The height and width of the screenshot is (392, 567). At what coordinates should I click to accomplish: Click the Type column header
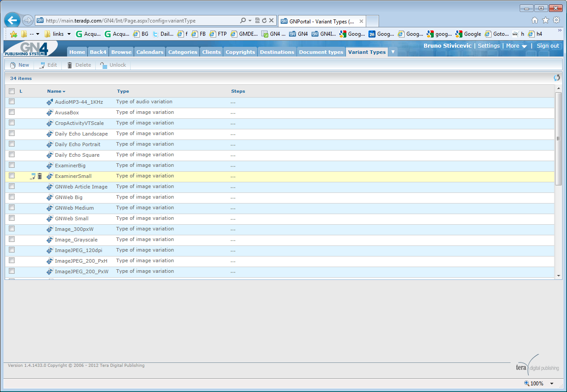[x=123, y=91]
